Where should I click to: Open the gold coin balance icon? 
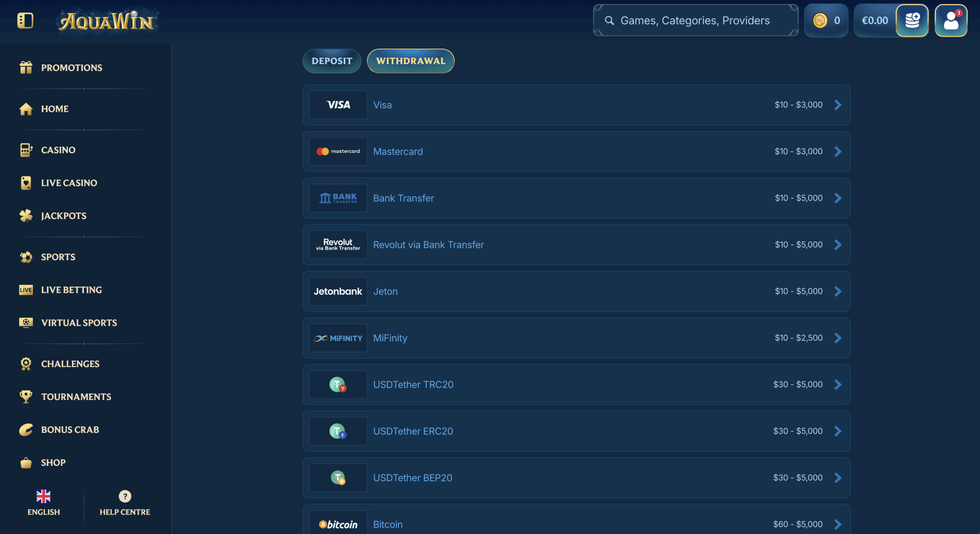click(820, 21)
